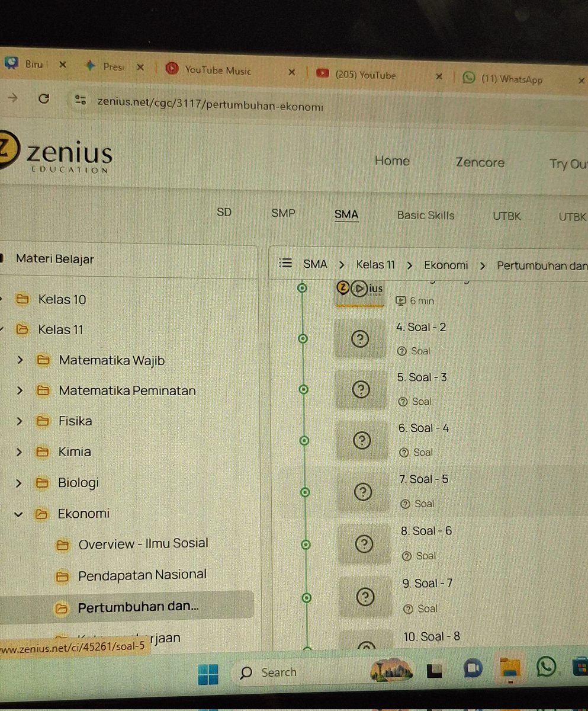
Task: Expand the Matematika Peminatan chevron
Action: click(20, 390)
